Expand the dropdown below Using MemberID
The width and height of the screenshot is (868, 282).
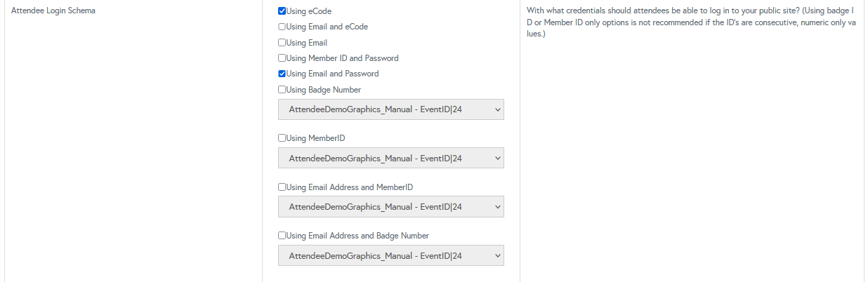(x=390, y=159)
